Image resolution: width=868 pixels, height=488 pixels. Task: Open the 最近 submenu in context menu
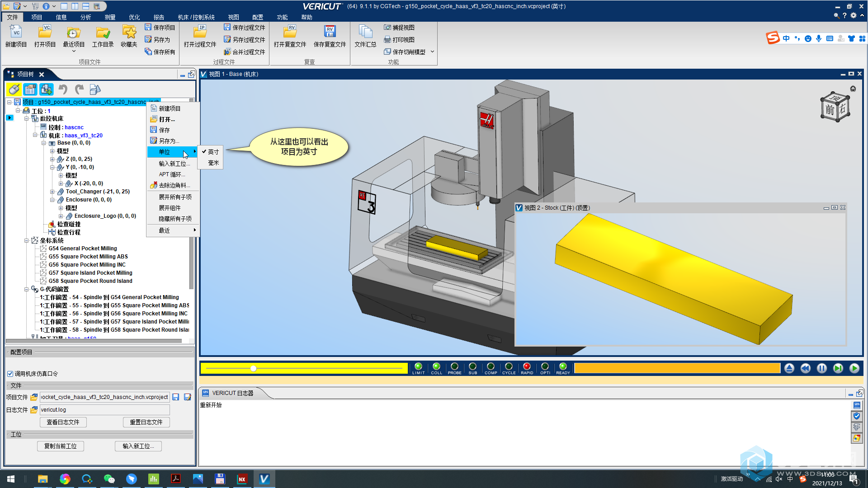click(x=173, y=230)
